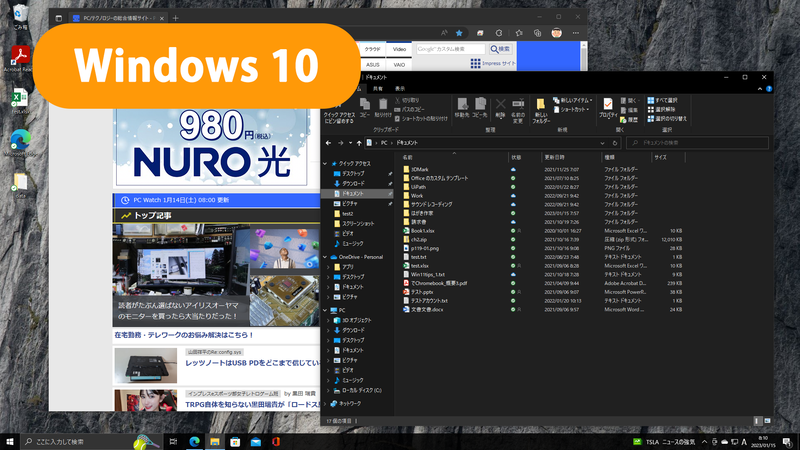This screenshot has width=800, height=450.
Task: Select the ASUS tab on the PC Watch page
Action: pyautogui.click(x=372, y=65)
